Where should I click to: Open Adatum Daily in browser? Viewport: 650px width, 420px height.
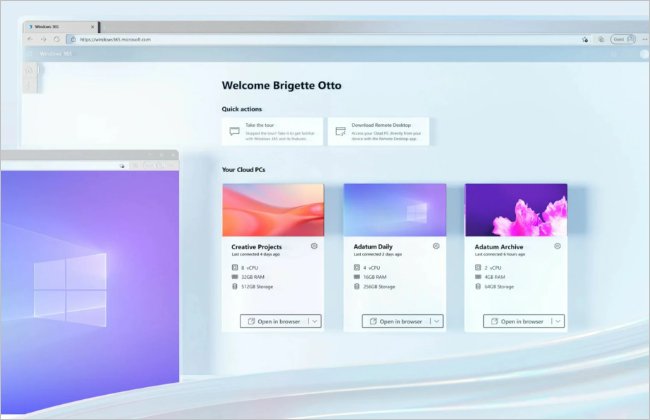396,321
